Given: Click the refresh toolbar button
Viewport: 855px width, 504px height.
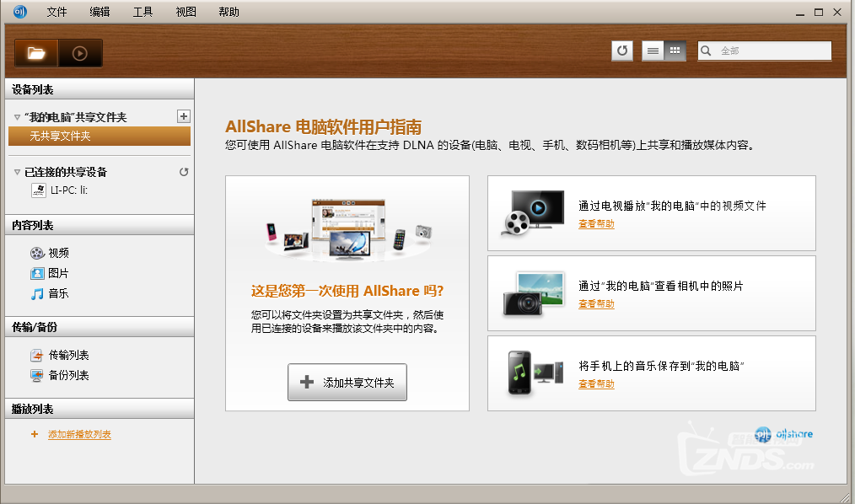Looking at the screenshot, I should click(x=622, y=51).
